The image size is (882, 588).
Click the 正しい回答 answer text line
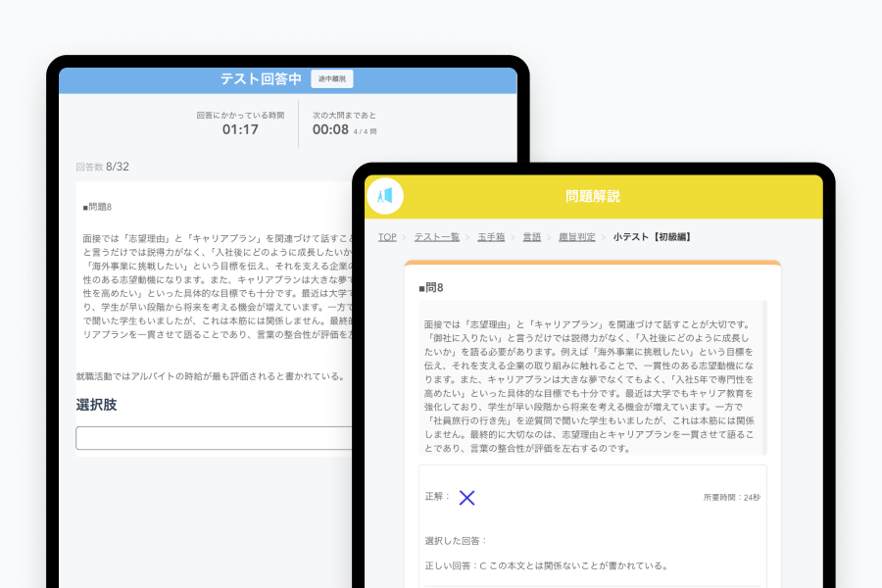pyautogui.click(x=546, y=565)
